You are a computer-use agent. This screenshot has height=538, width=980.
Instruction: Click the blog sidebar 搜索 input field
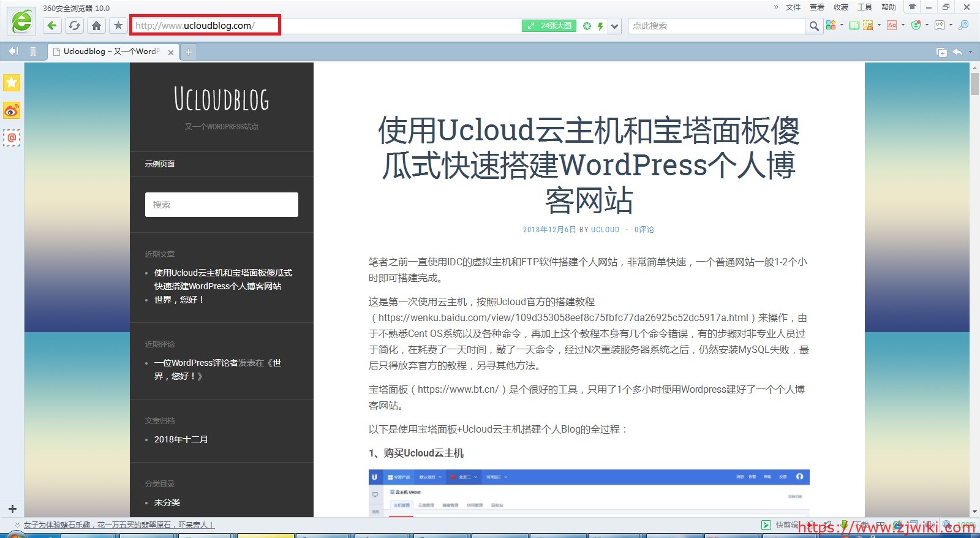221,205
